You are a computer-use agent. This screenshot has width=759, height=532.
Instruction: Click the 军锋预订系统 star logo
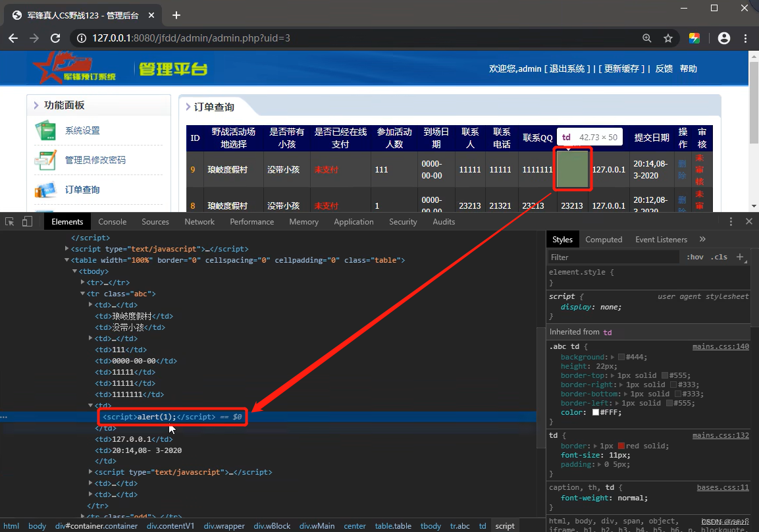(x=74, y=68)
